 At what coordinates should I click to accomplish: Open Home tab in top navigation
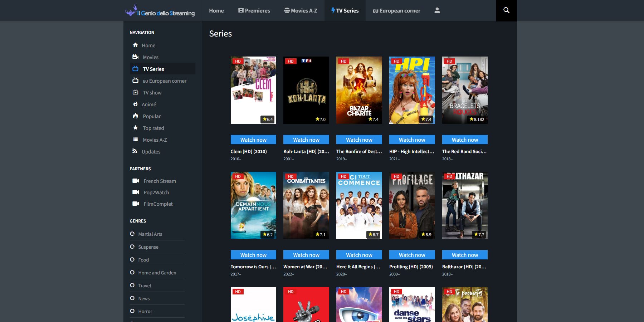pos(216,10)
